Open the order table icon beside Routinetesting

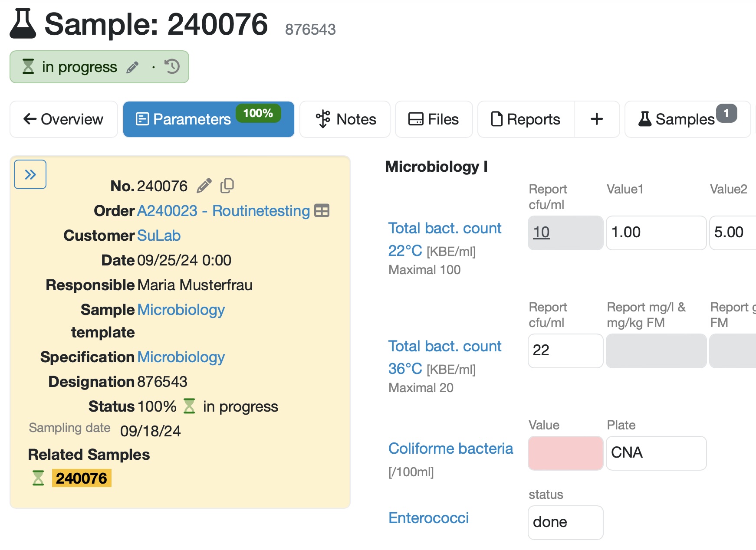322,211
